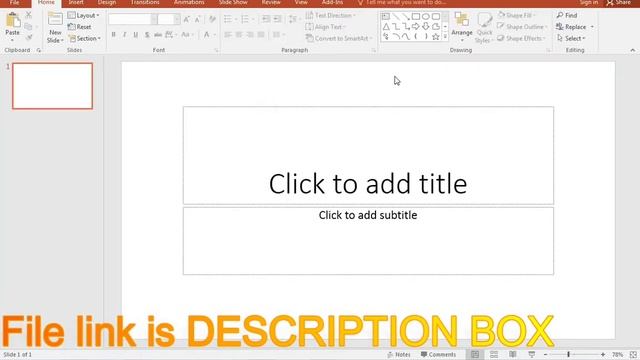Click the Decrease List Level icon
640x360 pixels.
pos(266,19)
